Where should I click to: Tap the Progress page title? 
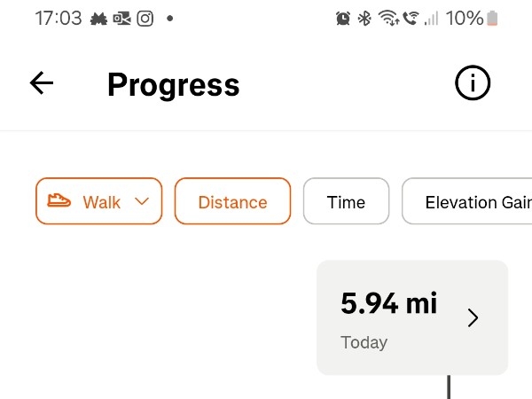pos(174,85)
